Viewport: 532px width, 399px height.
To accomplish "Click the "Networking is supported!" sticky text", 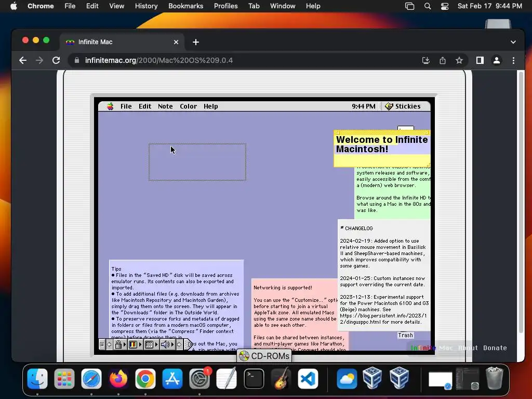I will coord(283,288).
